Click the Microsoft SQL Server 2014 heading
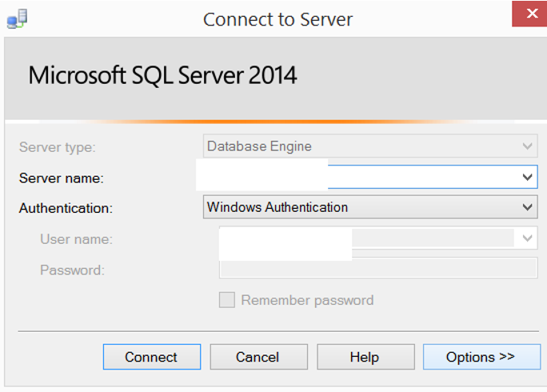 (x=162, y=75)
